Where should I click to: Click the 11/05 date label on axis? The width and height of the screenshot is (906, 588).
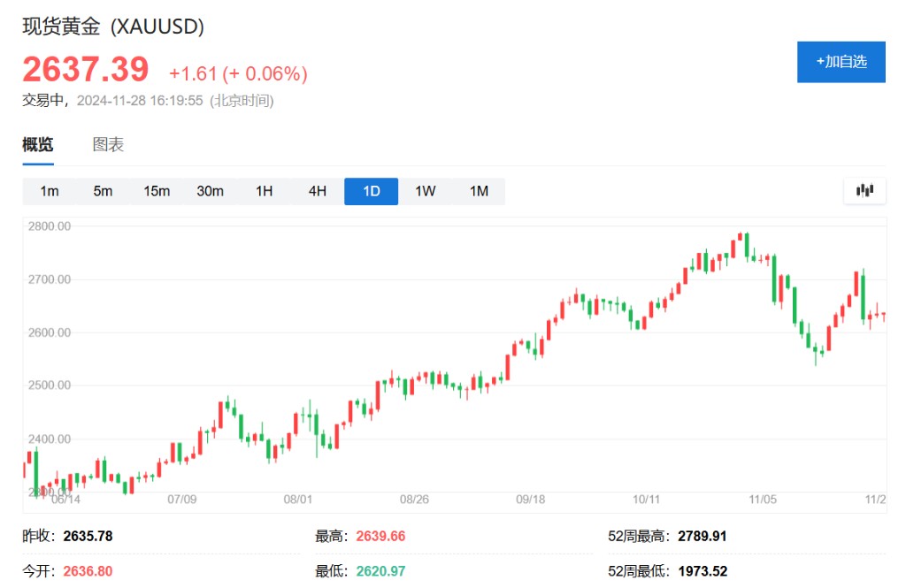(763, 500)
